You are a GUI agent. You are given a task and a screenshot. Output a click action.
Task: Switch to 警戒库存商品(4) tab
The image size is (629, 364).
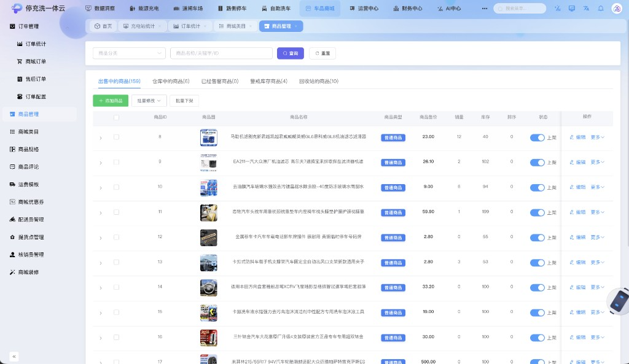click(269, 82)
